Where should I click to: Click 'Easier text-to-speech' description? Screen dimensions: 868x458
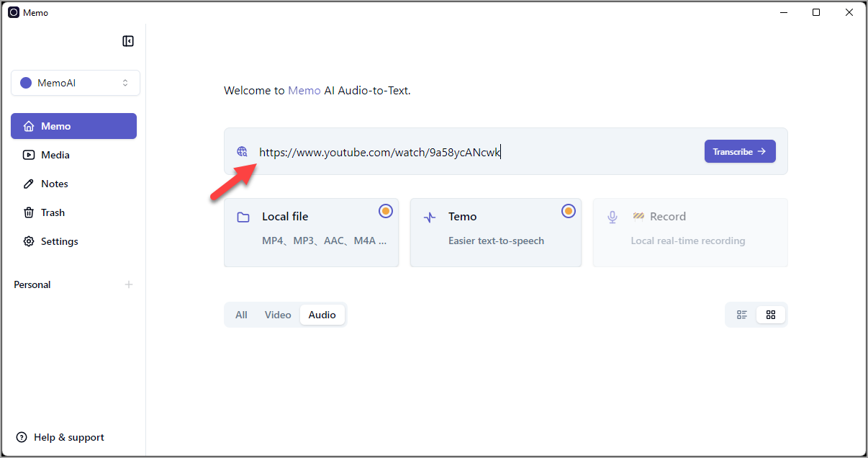pyautogui.click(x=497, y=241)
